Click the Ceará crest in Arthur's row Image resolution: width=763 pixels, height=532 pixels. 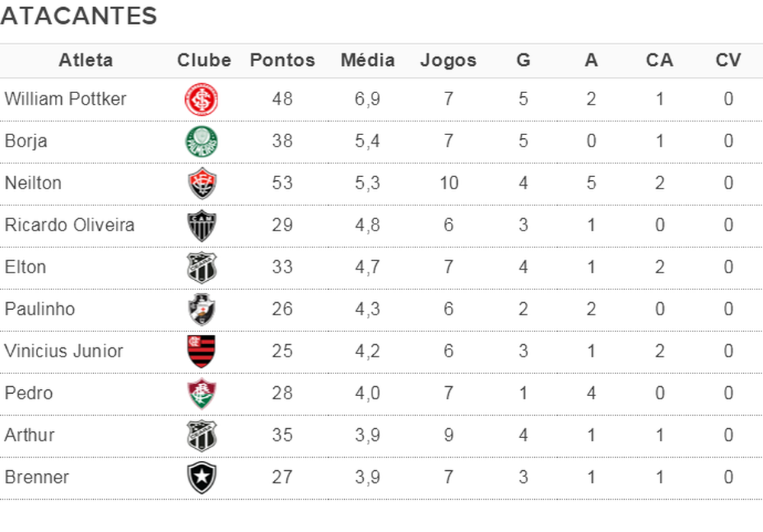click(x=202, y=435)
